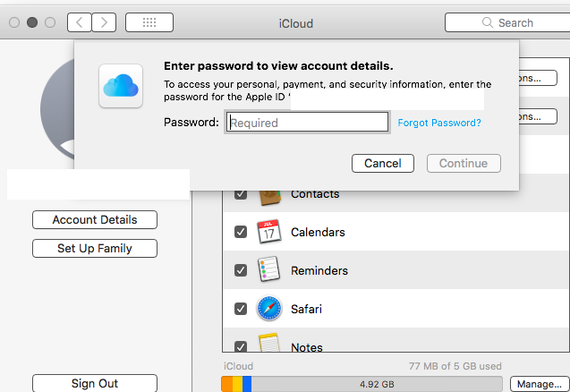
Task: Sign Out of iCloud
Action: (x=95, y=383)
